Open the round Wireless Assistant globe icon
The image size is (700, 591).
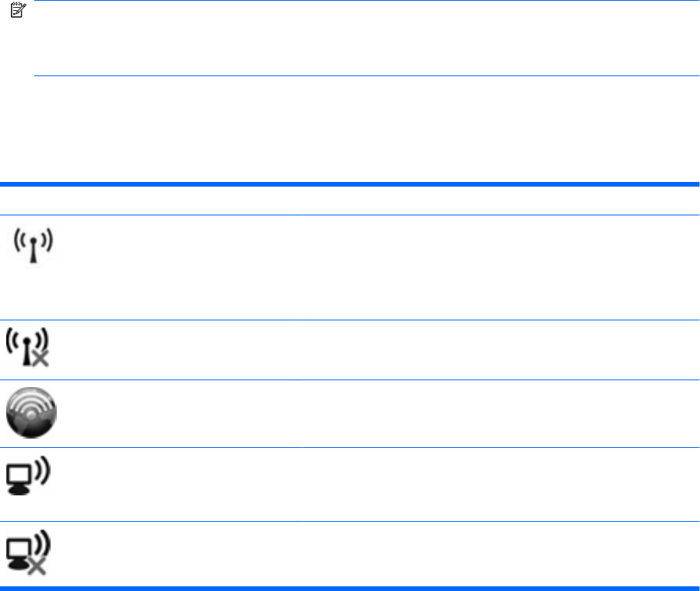coord(33,412)
